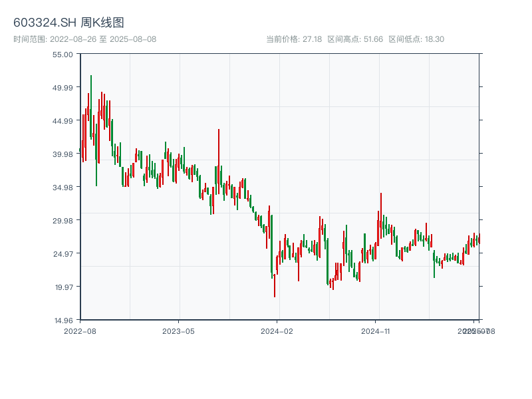532x399 pixels.
Task: Click the 区间低点 18.30 label
Action: (x=416, y=39)
